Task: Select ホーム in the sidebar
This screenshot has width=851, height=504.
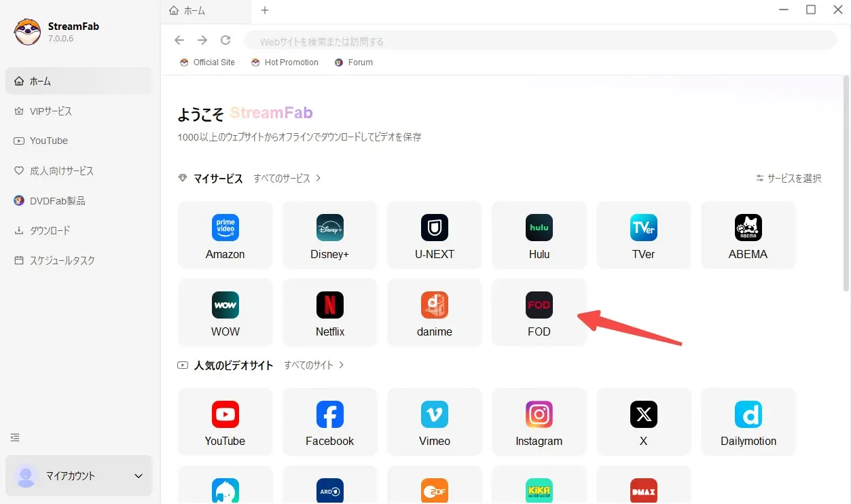Action: coord(79,81)
